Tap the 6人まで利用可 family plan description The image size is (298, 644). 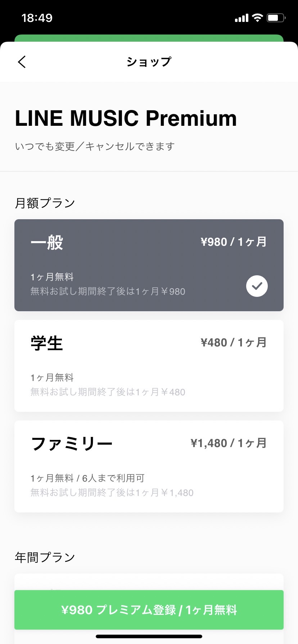click(113, 478)
